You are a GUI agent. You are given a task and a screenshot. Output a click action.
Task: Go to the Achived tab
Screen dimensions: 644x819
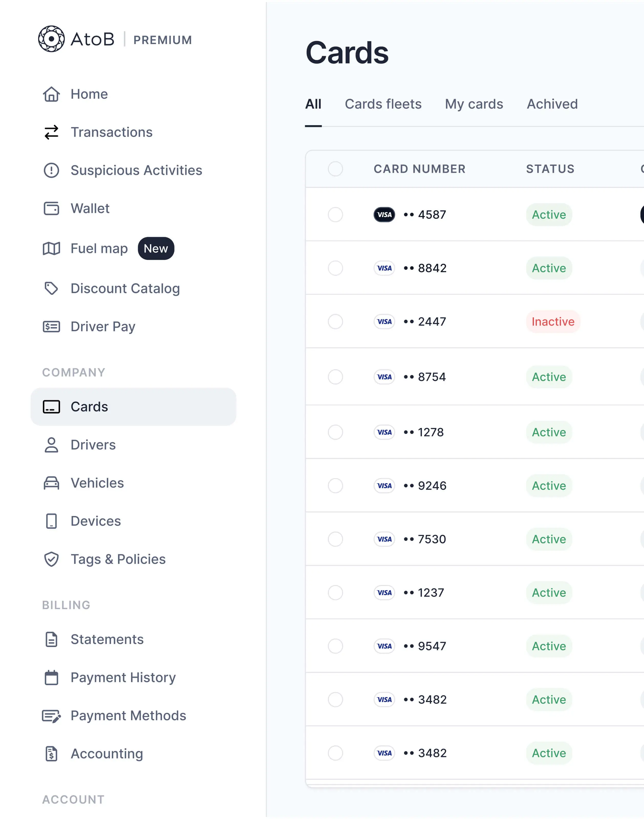[x=552, y=104]
